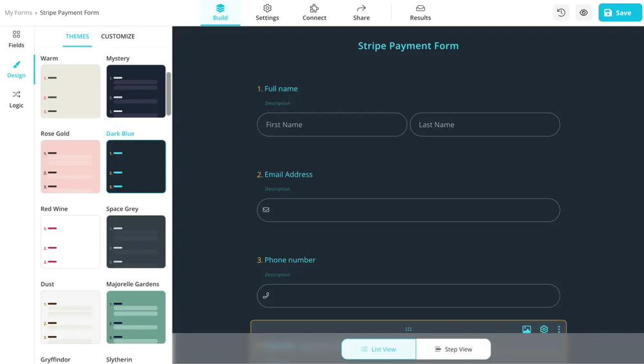Image resolution: width=644 pixels, height=364 pixels.
Task: Open the three-dot field options menu
Action: tap(559, 329)
